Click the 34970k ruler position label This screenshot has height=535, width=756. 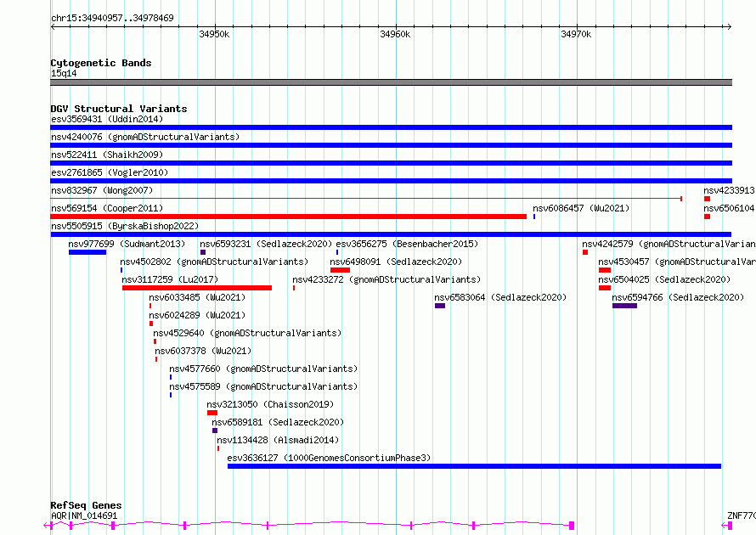coord(576,34)
